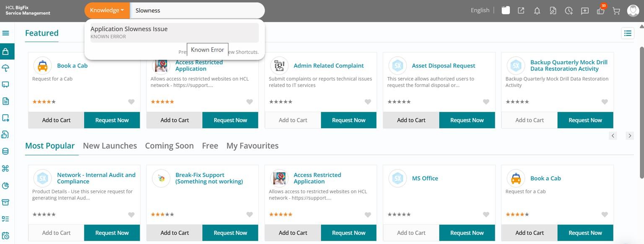Switch to the Coming Soon tab
644x244 pixels.
[169, 146]
